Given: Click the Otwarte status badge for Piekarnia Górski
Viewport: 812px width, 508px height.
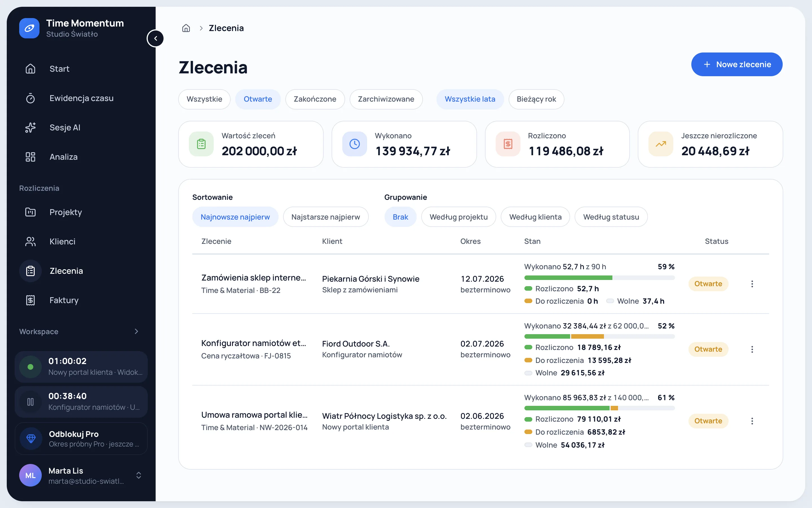Looking at the screenshot, I should point(708,284).
